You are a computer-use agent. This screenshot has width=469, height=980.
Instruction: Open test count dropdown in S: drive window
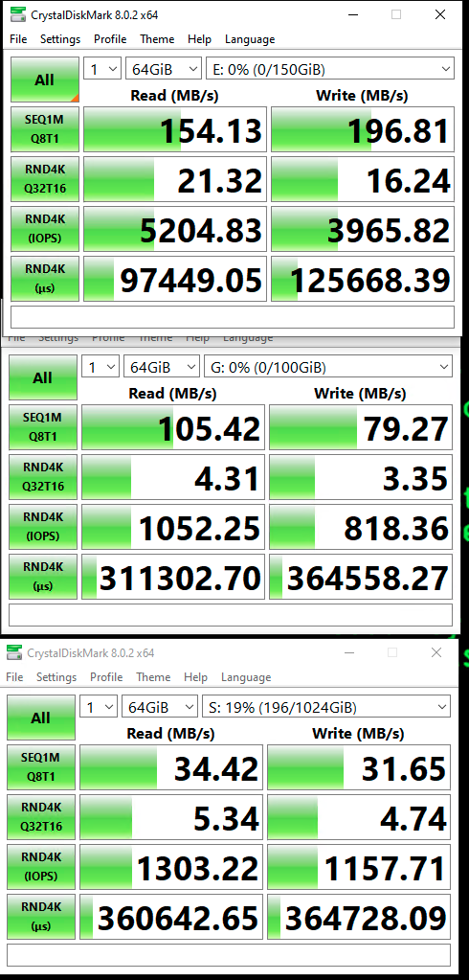[98, 707]
